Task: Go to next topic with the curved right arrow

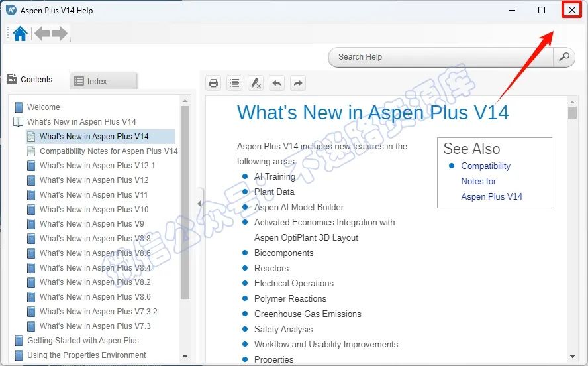Action: tap(298, 83)
